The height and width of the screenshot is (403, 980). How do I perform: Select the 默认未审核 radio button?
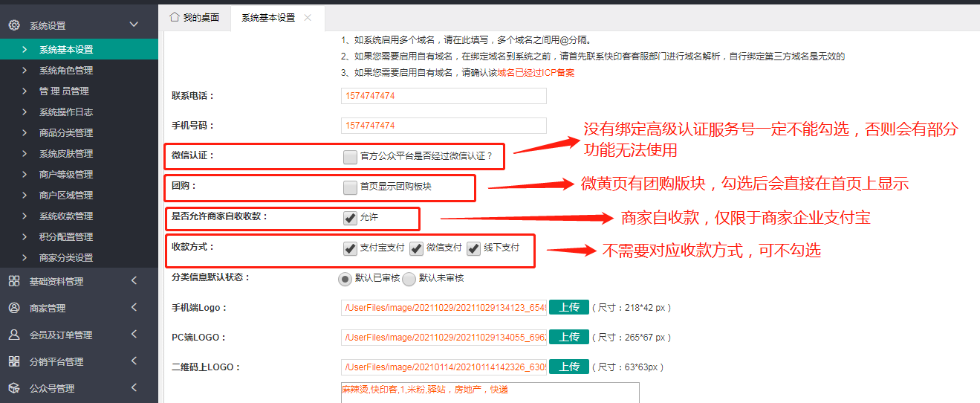tap(409, 279)
